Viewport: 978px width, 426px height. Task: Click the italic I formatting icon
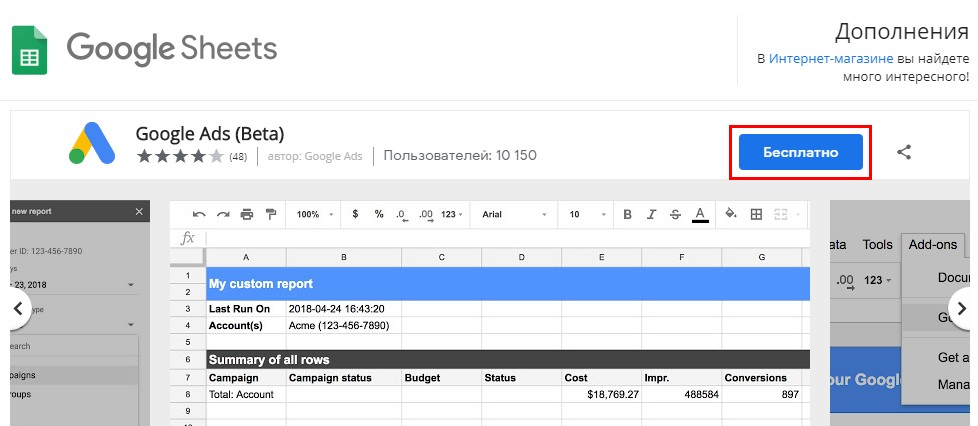pyautogui.click(x=651, y=214)
